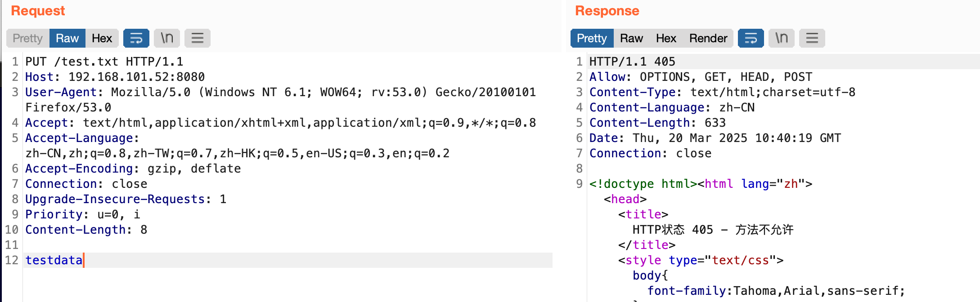Viewport: 980px width, 302px height.
Task: Click the Content-Length: 8 request header
Action: tap(86, 230)
